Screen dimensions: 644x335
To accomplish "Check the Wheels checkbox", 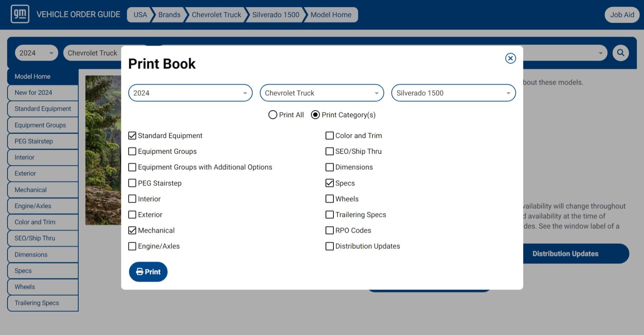I will pos(330,199).
